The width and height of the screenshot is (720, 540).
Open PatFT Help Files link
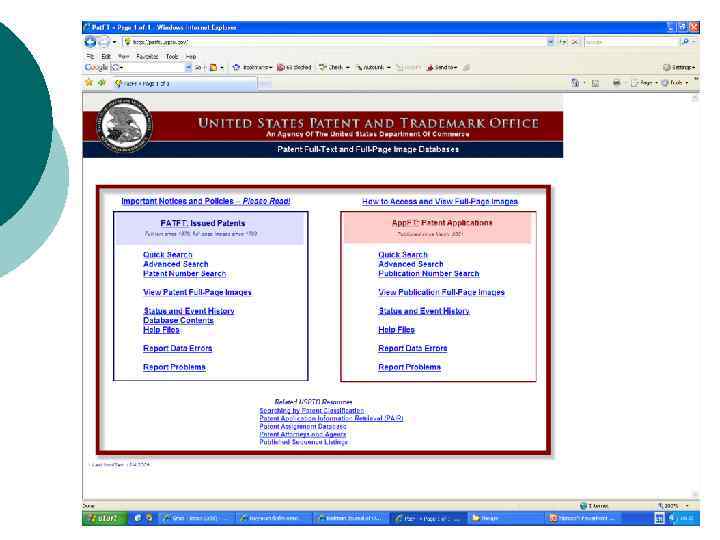click(161, 330)
